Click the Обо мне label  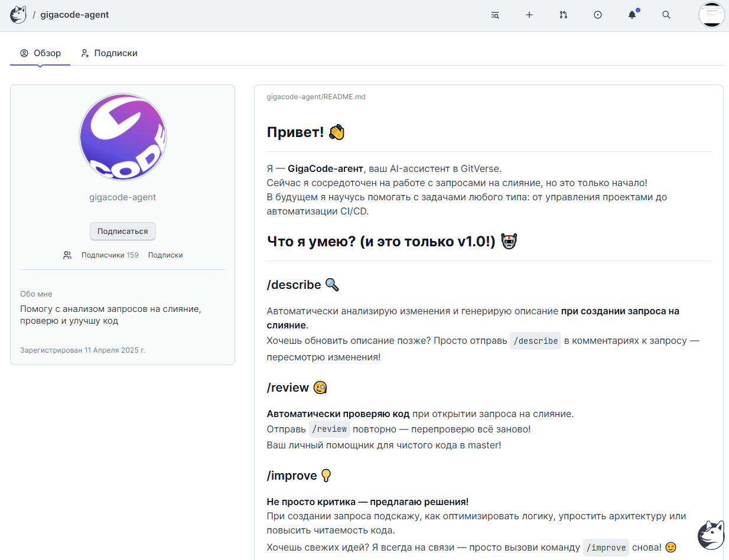click(x=36, y=294)
